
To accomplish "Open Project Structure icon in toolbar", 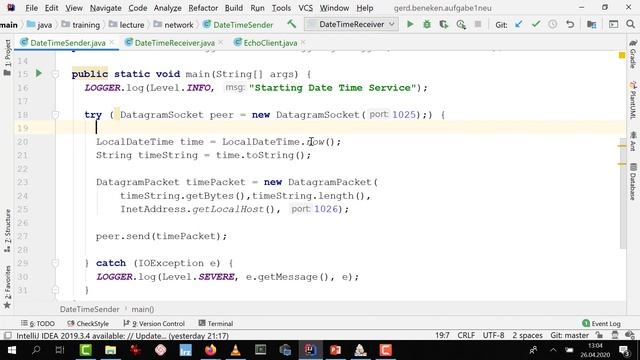I will pos(591,24).
